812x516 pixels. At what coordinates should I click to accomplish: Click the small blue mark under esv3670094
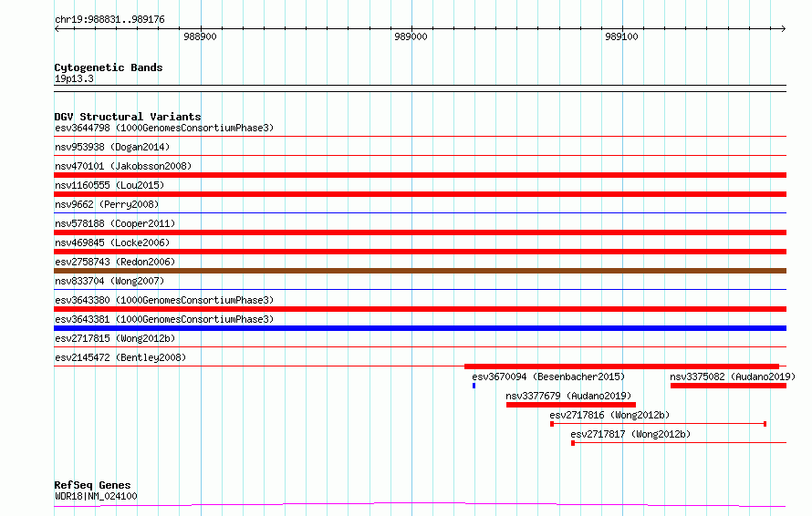pos(474,386)
